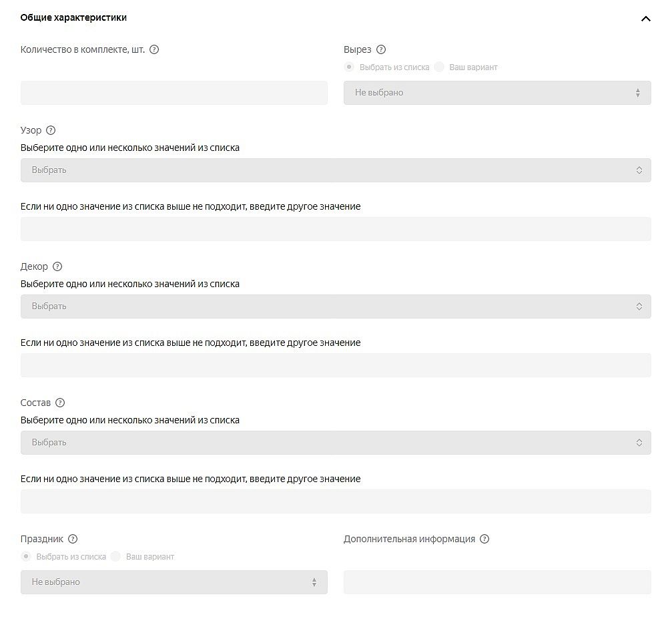Image resolution: width=672 pixels, height=635 pixels.
Task: Open the Узор multi-select Выбрать dropdown
Action: (336, 170)
